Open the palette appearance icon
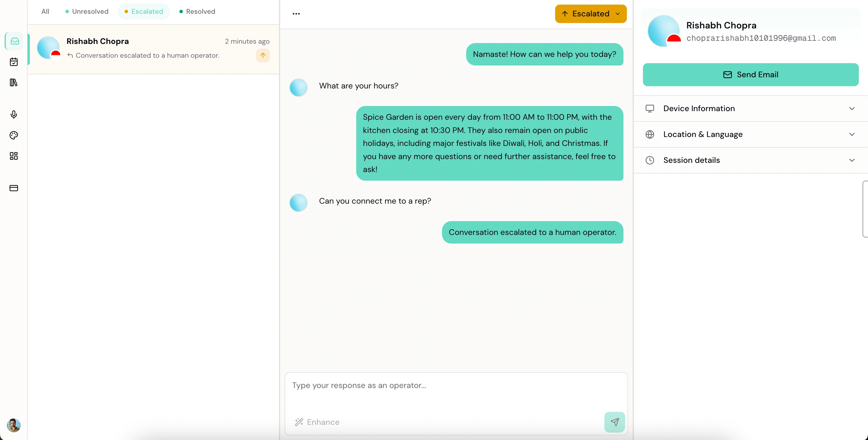The width and height of the screenshot is (868, 440). tap(14, 135)
